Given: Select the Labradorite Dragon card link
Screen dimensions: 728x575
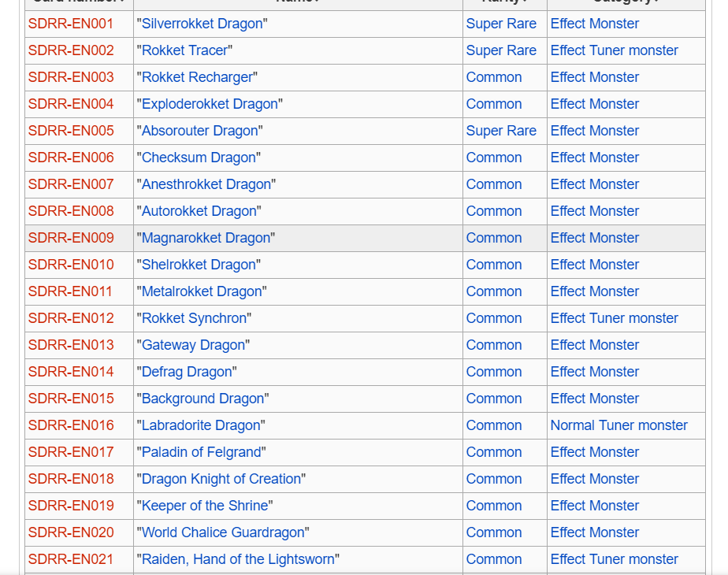Looking at the screenshot, I should (201, 425).
